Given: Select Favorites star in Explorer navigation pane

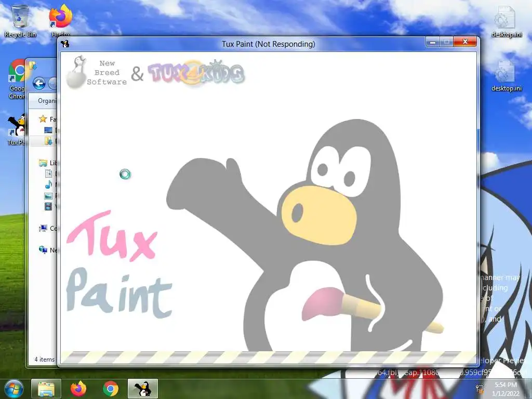Looking at the screenshot, I should point(43,119).
